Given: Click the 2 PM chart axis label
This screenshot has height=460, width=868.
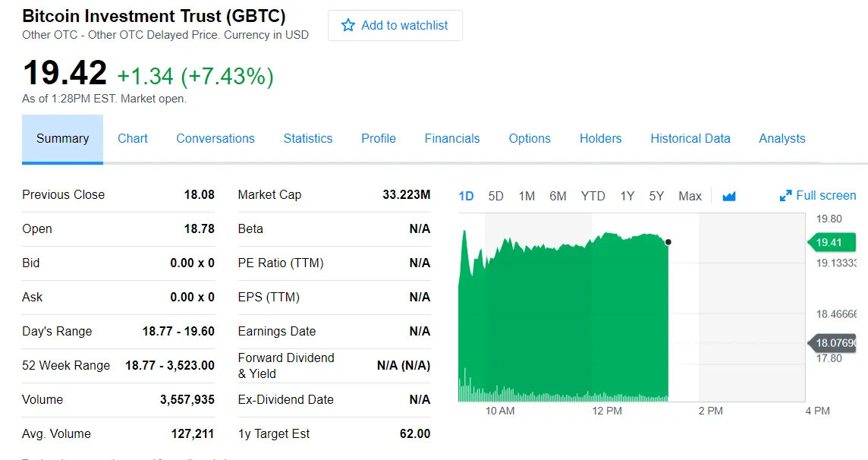Looking at the screenshot, I should coord(711,411).
